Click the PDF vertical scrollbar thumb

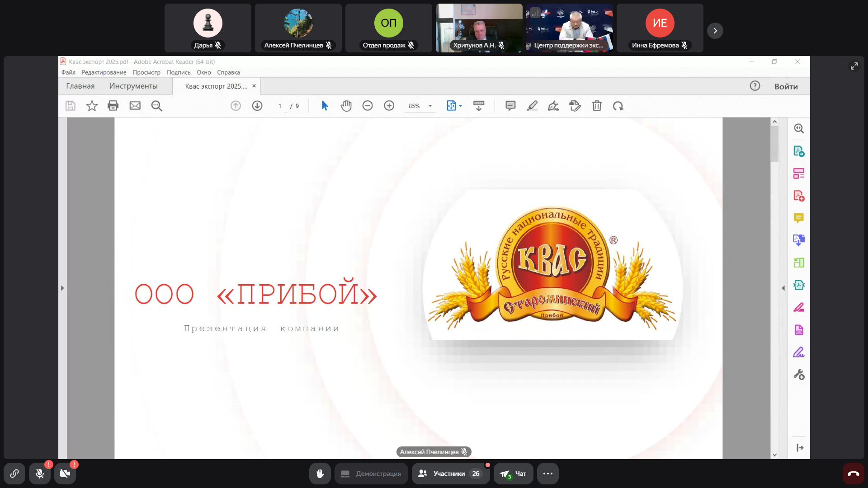pos(774,143)
